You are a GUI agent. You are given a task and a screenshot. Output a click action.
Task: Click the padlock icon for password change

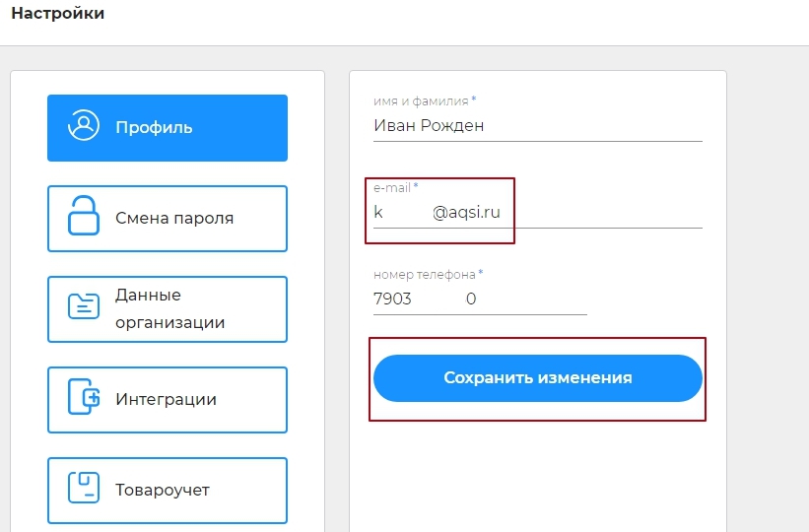coord(83,216)
